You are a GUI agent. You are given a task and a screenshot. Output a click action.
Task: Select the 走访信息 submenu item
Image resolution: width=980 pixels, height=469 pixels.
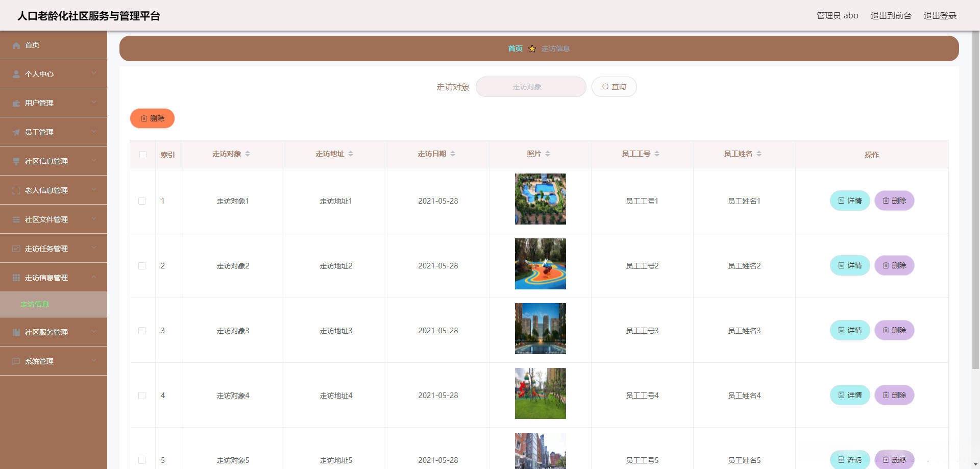(54, 305)
